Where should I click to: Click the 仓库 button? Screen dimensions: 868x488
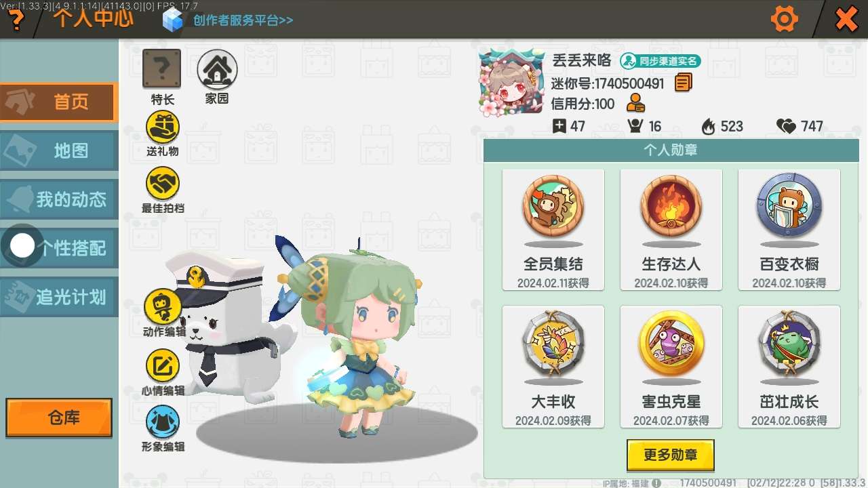coord(59,418)
